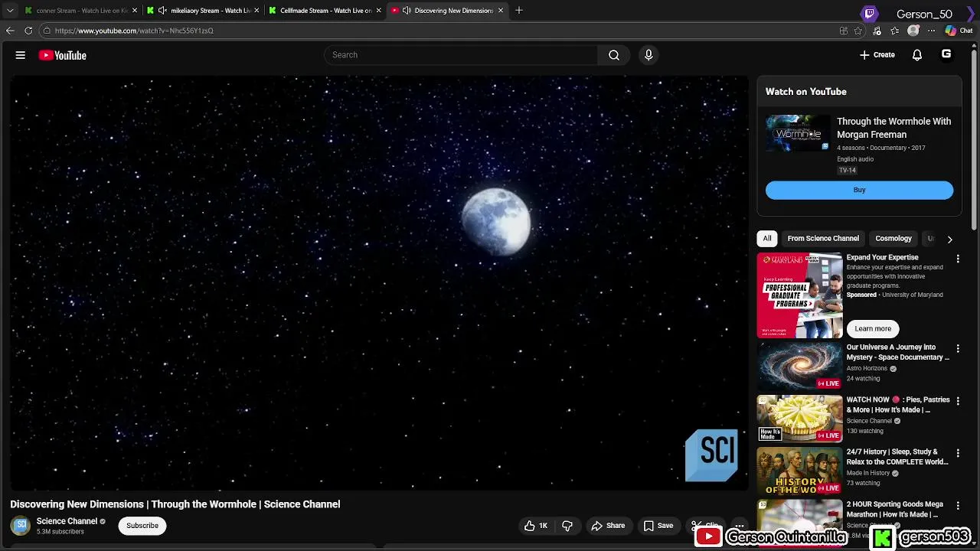980x551 pixels.
Task: Click the Astro Horizons channel name
Action: [867, 368]
